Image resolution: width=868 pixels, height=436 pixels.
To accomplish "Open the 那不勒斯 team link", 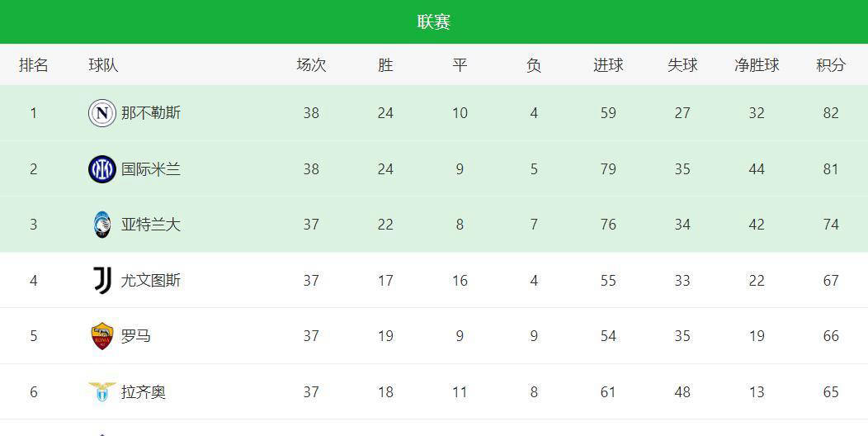I will pyautogui.click(x=150, y=113).
